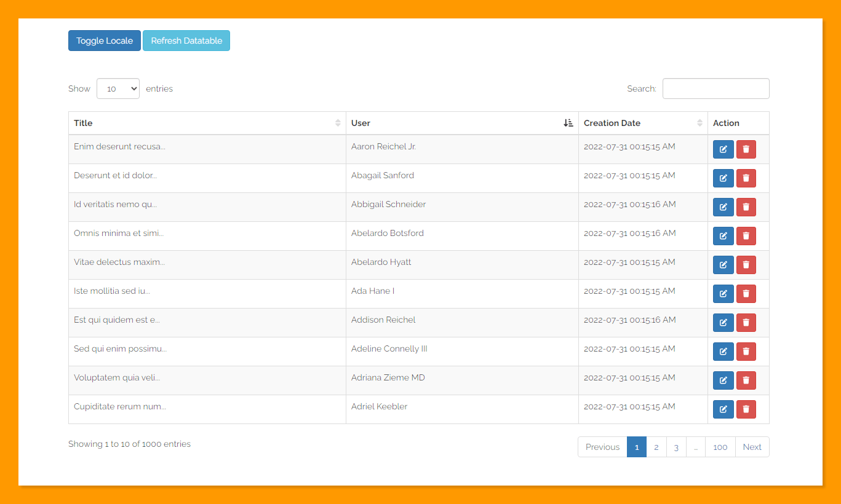
Task: Delete the Addison Reichel record
Action: 746,322
